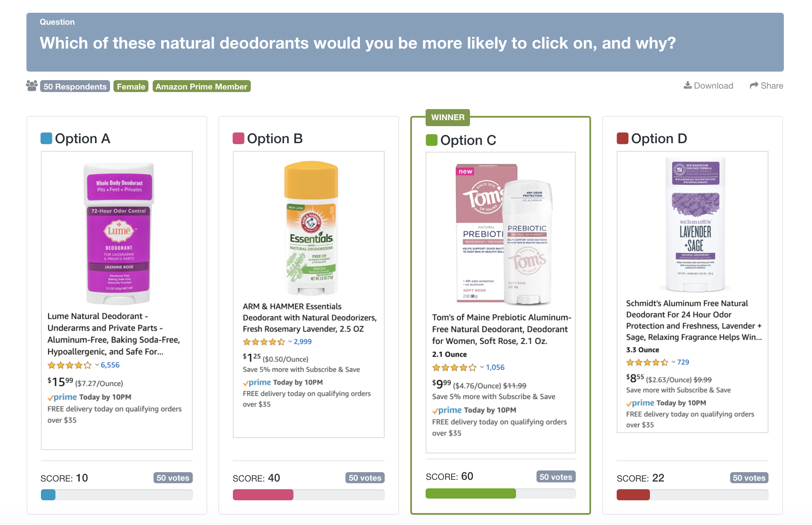Click the star rating for Lume deodorant
The image size is (812, 525).
(70, 365)
